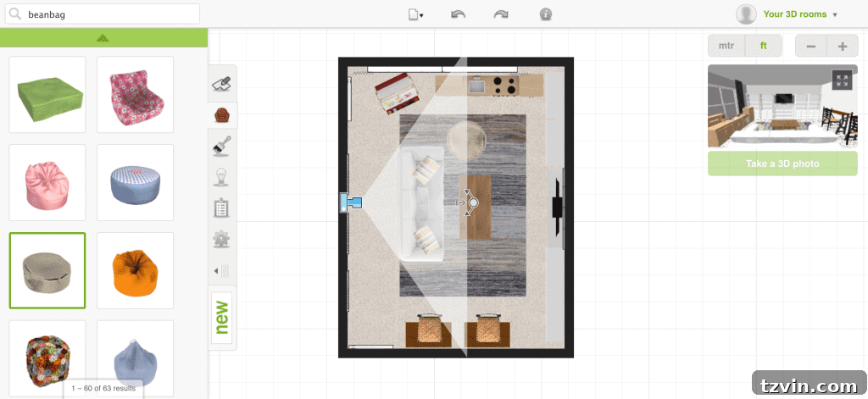Select the pink round beanbag thumbnail
Image resolution: width=868 pixels, height=399 pixels.
(47, 183)
